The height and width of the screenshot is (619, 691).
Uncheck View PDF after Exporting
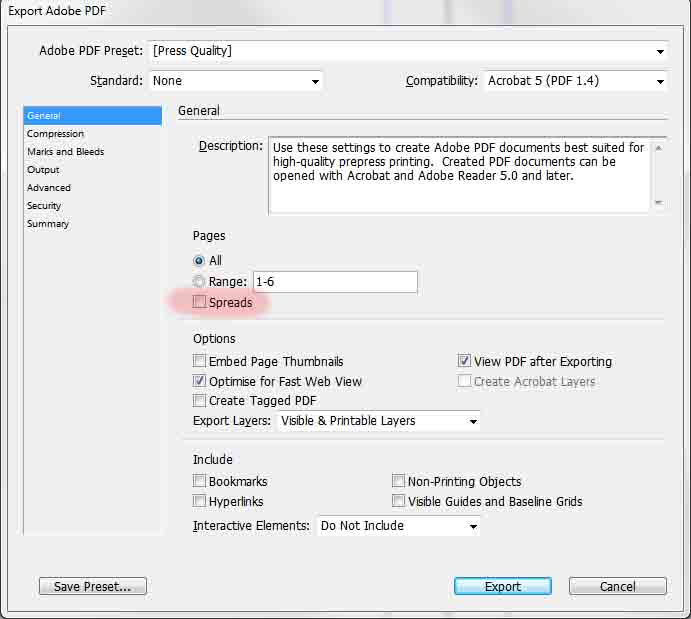(x=464, y=361)
